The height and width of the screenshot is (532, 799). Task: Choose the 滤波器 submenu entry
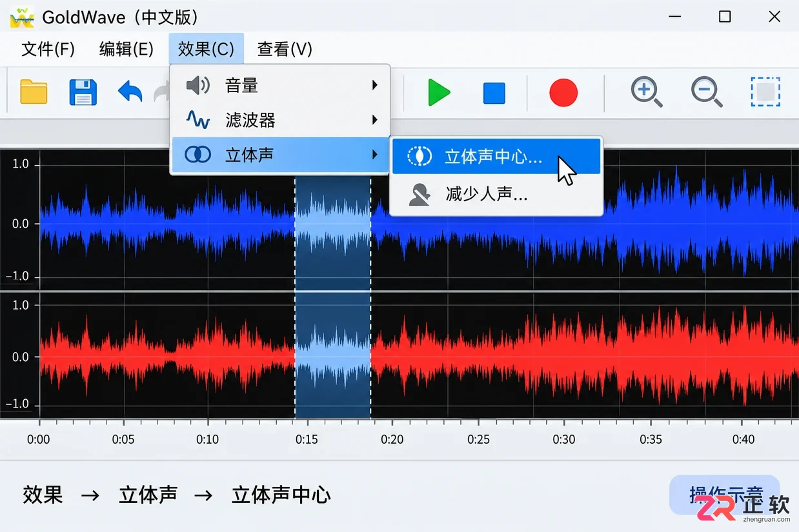tap(280, 119)
